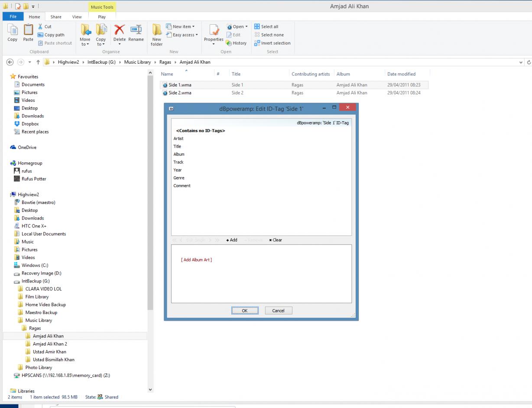Click the New folder icon
Screen dimensions: 532x408
coord(156,30)
